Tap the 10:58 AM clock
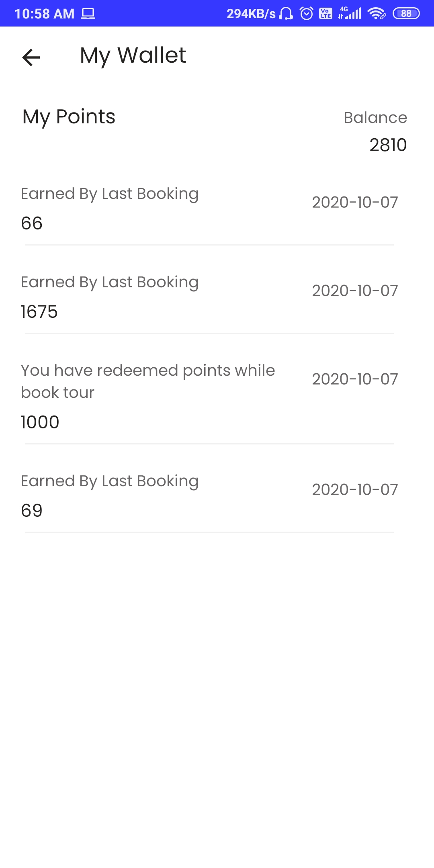The image size is (434, 868). click(x=45, y=14)
